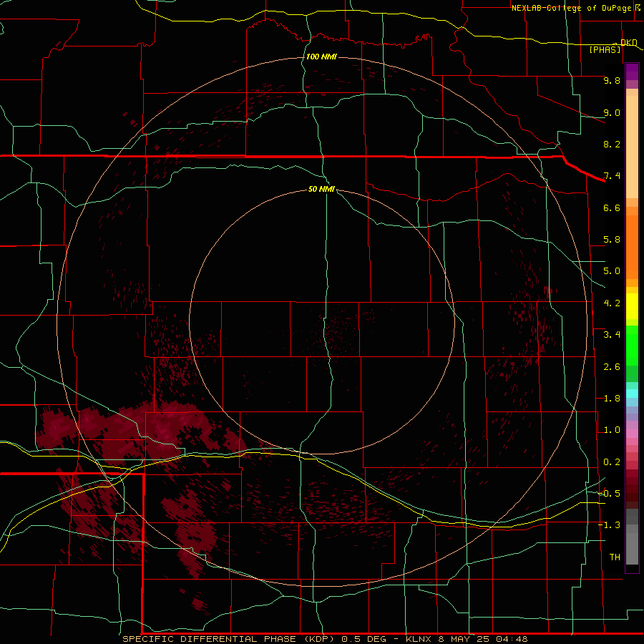Click the 0.2 scale value

[x=612, y=462]
